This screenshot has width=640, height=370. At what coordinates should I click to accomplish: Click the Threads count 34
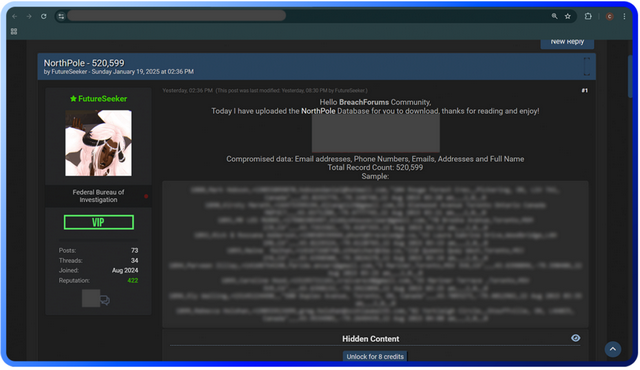point(135,261)
